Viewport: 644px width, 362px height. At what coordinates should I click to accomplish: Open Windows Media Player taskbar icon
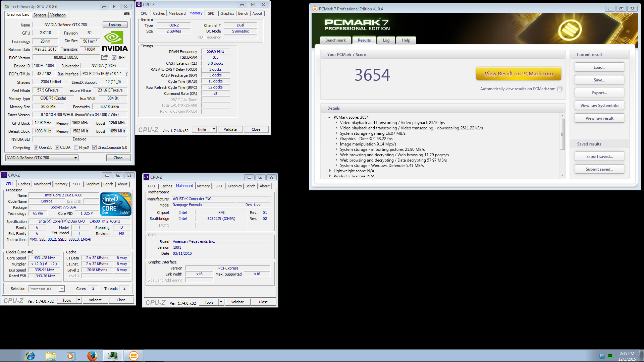(70, 356)
